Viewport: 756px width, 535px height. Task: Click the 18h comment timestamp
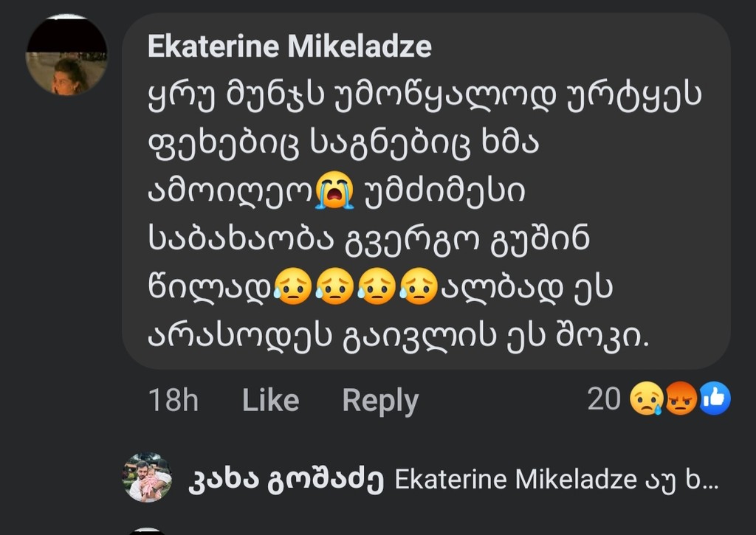[x=173, y=400]
